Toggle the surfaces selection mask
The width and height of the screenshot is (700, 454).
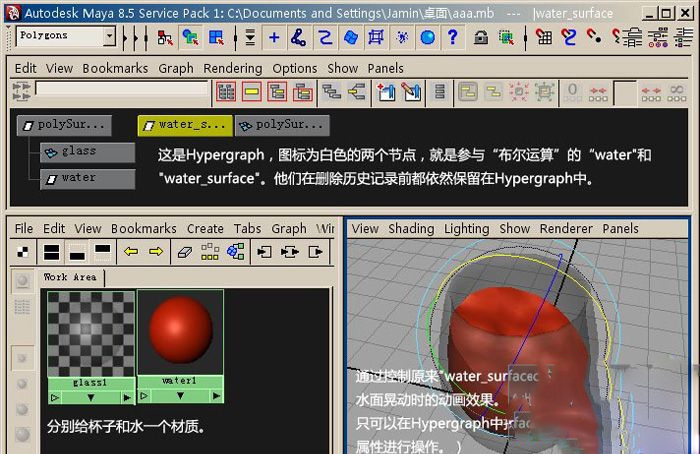coord(351,37)
